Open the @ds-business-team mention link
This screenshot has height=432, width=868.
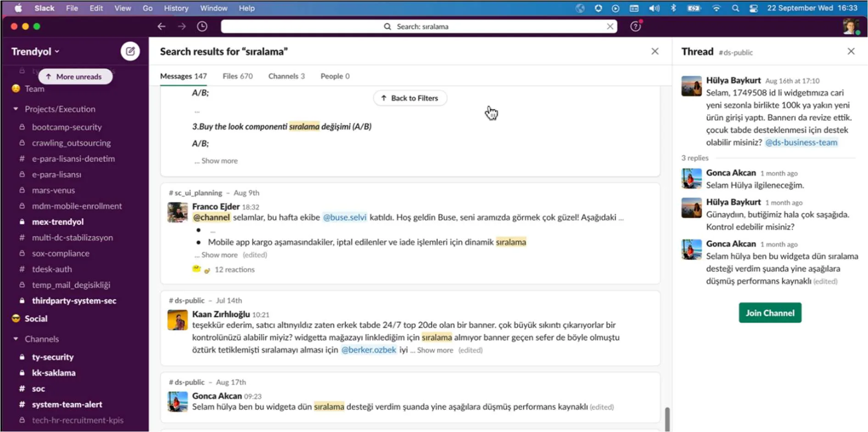(801, 142)
